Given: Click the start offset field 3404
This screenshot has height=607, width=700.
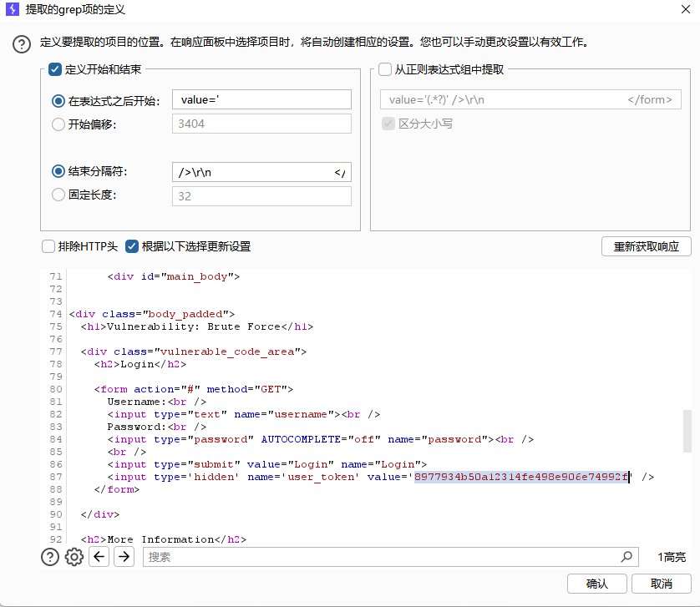Looking at the screenshot, I should tap(261, 124).
